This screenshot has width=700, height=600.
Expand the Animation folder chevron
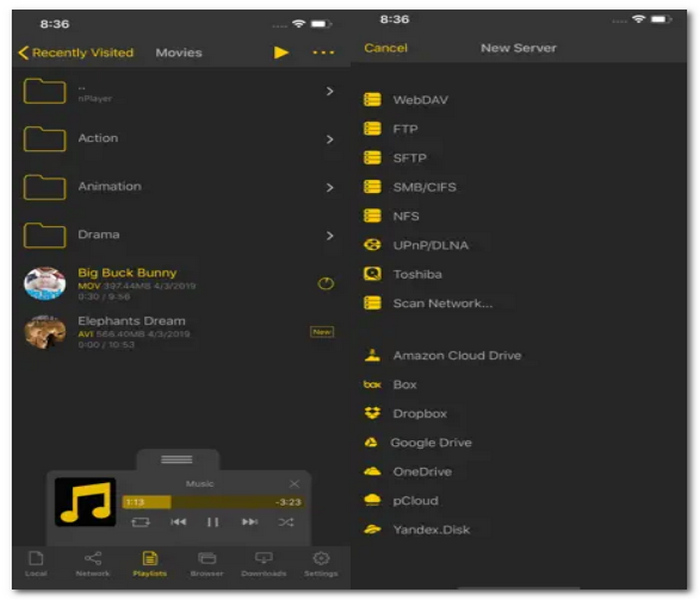329,188
